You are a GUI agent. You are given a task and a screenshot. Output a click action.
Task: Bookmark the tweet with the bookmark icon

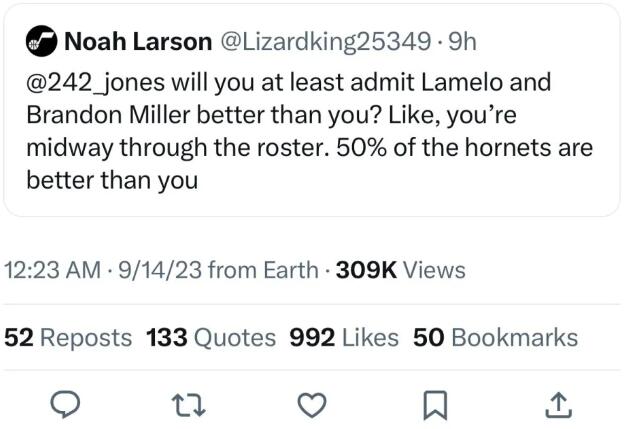[x=435, y=403]
